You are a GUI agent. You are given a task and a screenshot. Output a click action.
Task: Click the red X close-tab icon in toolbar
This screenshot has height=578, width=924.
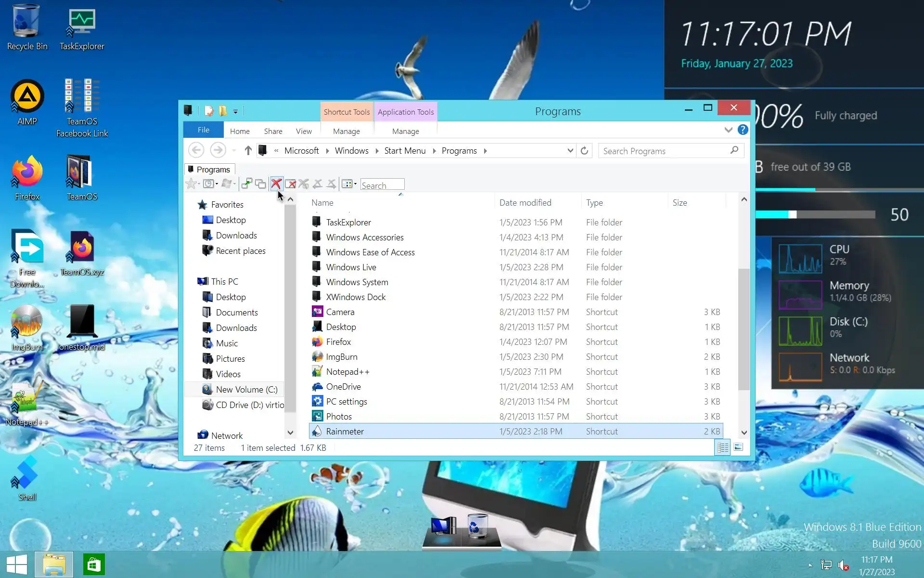276,184
